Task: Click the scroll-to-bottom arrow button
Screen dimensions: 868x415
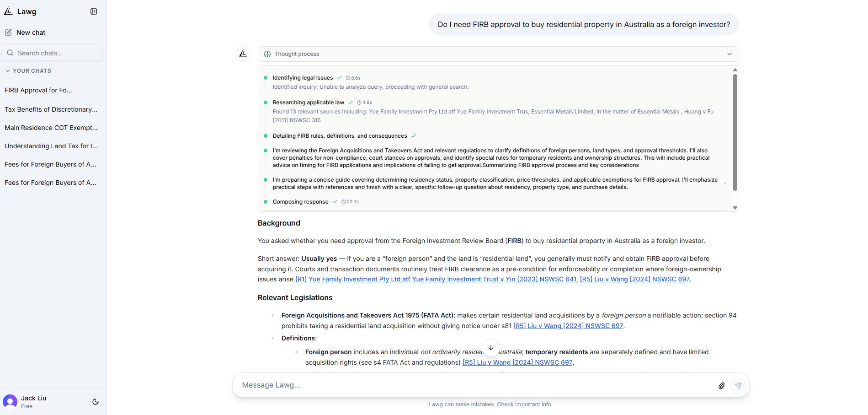Action: tap(491, 348)
